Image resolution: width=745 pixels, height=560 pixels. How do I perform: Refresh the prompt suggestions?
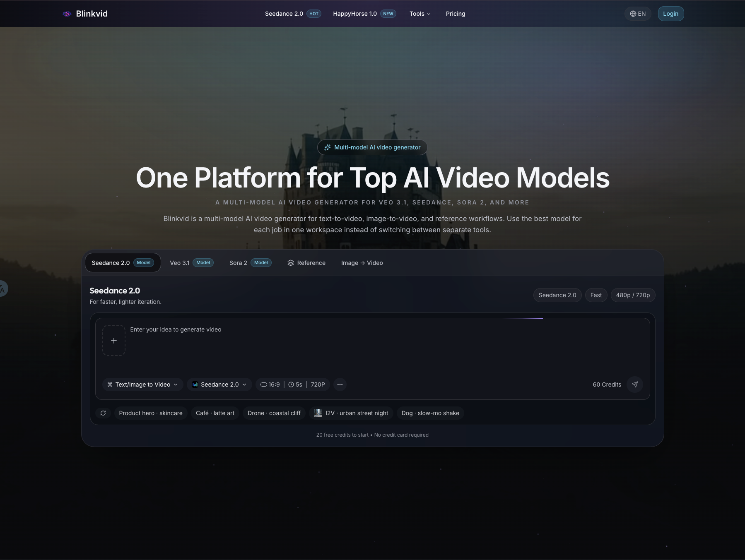pos(103,413)
